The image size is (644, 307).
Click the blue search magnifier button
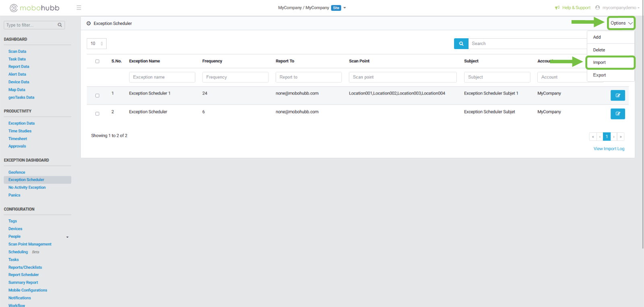[x=461, y=43]
